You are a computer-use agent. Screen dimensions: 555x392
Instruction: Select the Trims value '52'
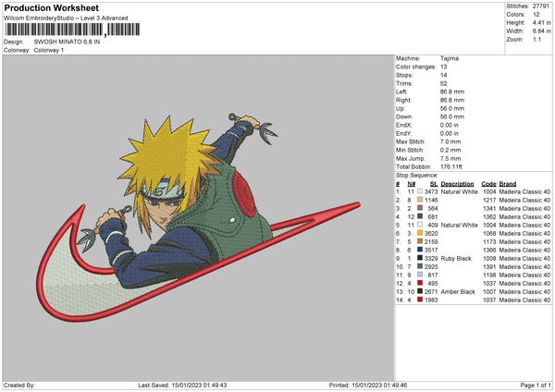443,83
